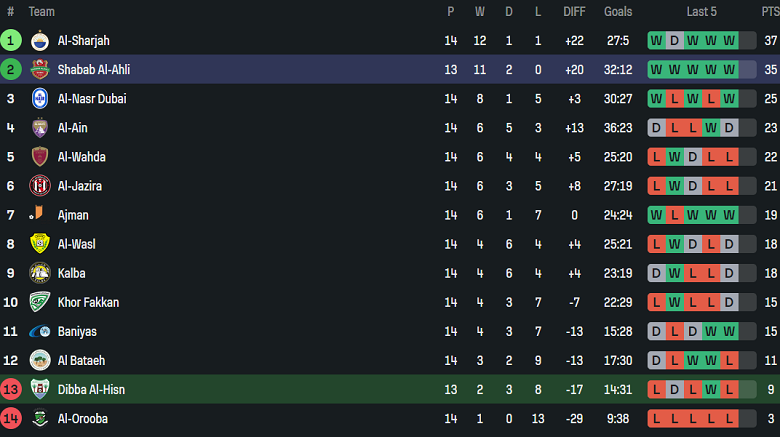Click the Khor Fakkan green crest
780x437 pixels.
tap(39, 302)
